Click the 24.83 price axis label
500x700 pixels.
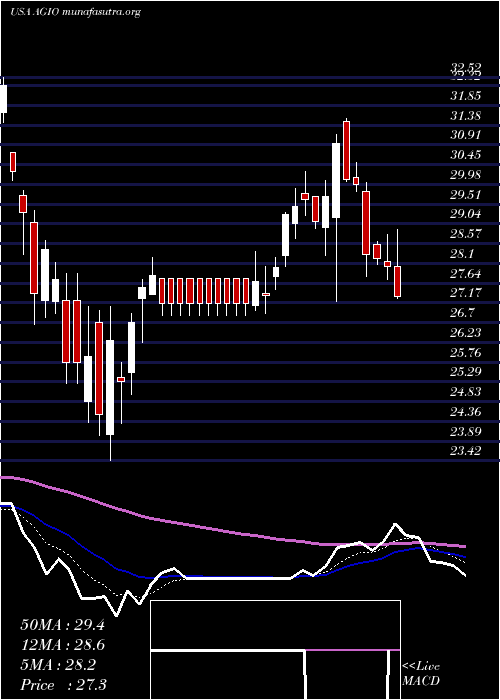pyautogui.click(x=467, y=392)
